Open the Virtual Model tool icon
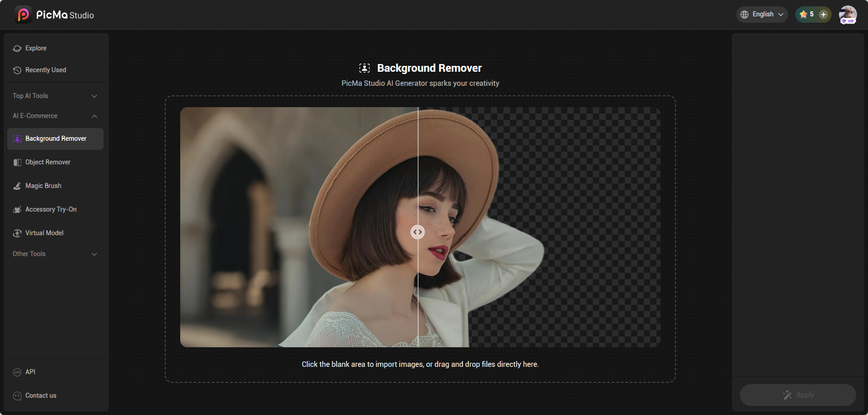The height and width of the screenshot is (415, 868). pos(17,233)
